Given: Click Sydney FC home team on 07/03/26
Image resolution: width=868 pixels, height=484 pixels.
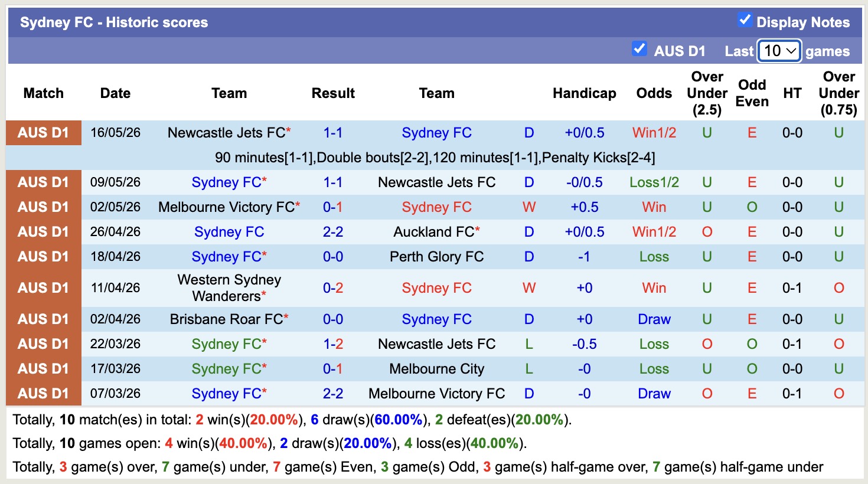Looking at the screenshot, I should [x=227, y=394].
